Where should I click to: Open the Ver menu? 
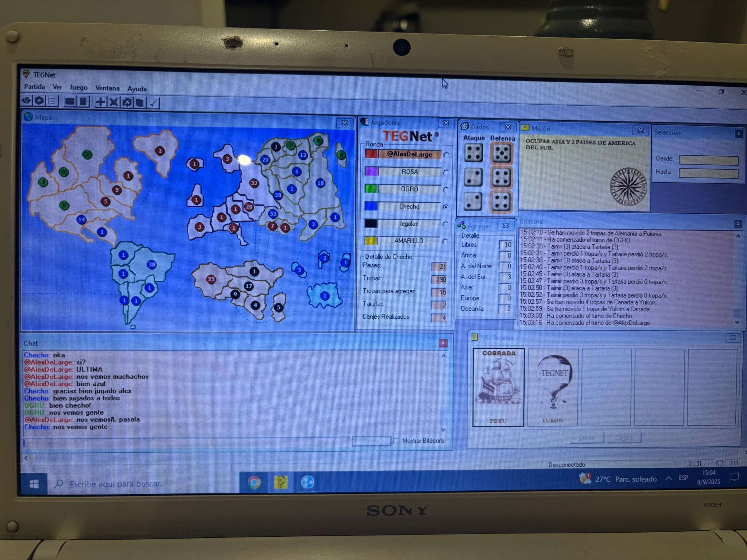(x=57, y=87)
